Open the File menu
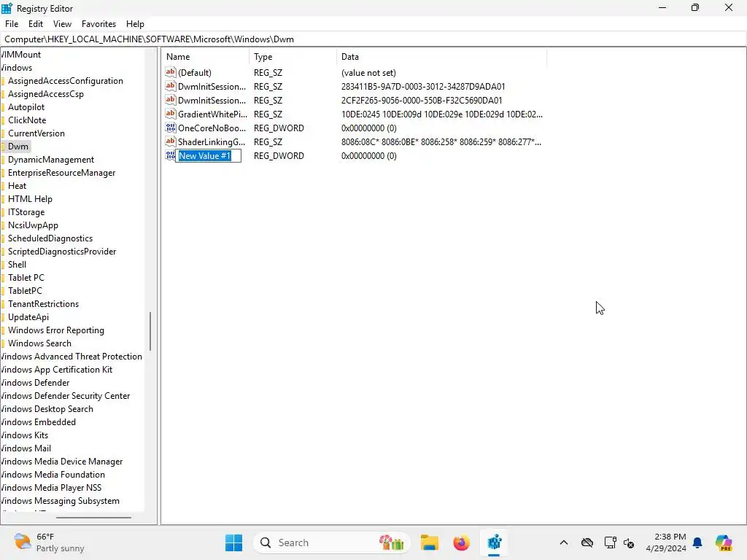The image size is (747, 560). (12, 24)
